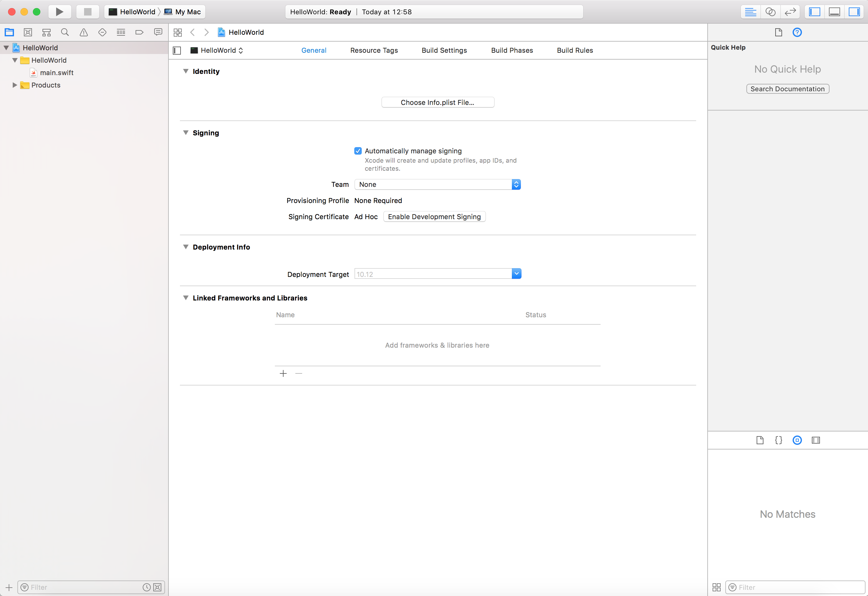Toggle the Utilities panel visibility
This screenshot has width=868, height=596.
point(854,11)
